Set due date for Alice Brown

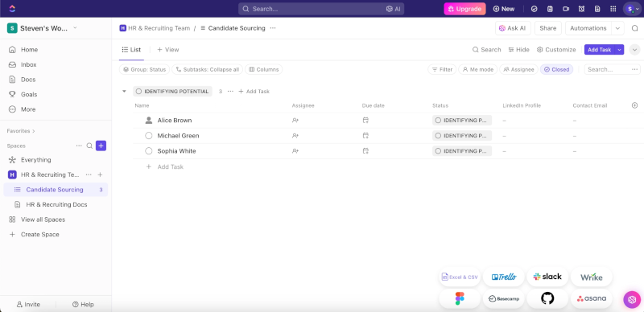pos(365,121)
